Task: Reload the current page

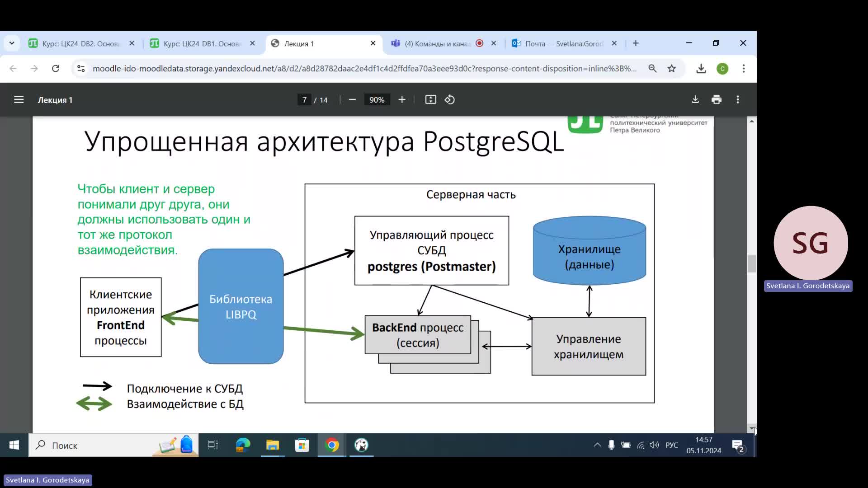Action: point(56,69)
